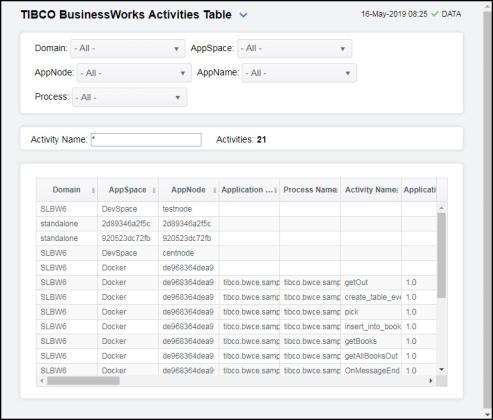Open the display title dropdown chevron

(x=244, y=15)
